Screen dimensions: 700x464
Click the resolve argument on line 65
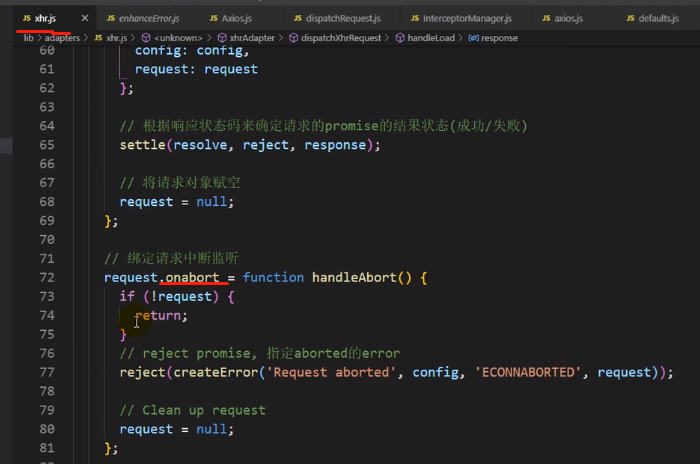point(200,145)
